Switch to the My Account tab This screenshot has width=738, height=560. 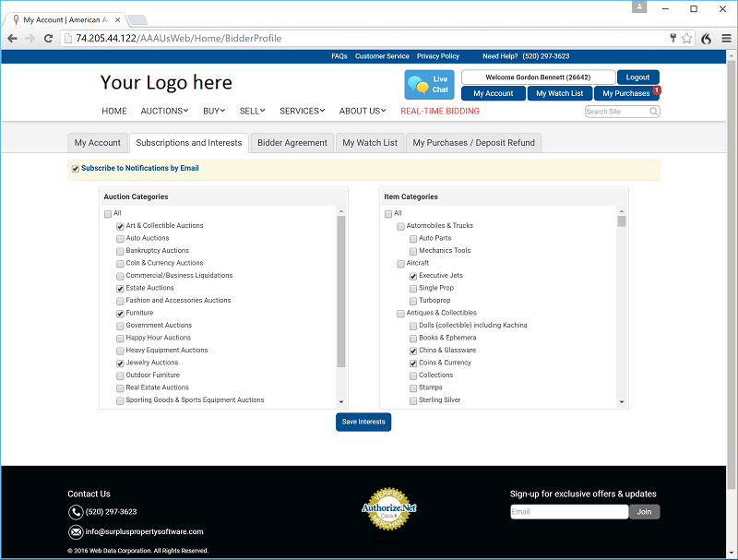point(98,143)
